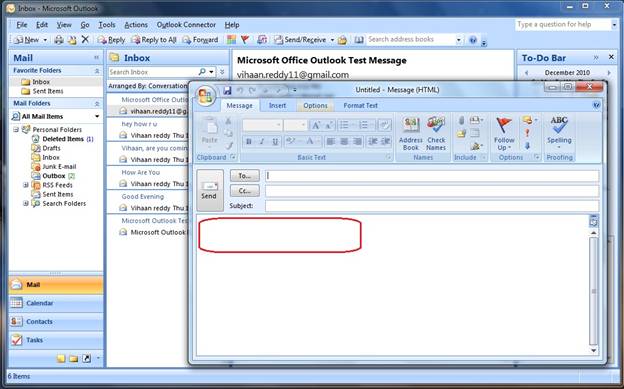
Task: Apply Underline formatting in Basic Text
Action: [275, 141]
